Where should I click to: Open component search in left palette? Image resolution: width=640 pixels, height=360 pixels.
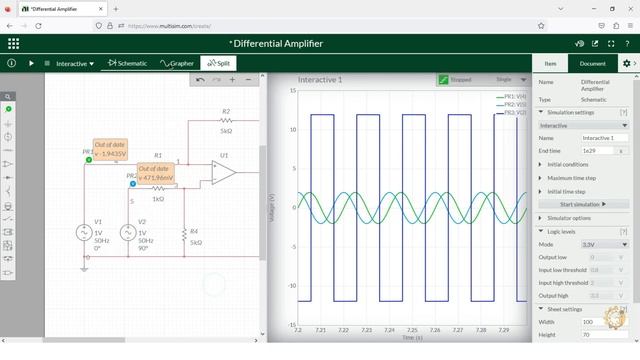coord(8,97)
